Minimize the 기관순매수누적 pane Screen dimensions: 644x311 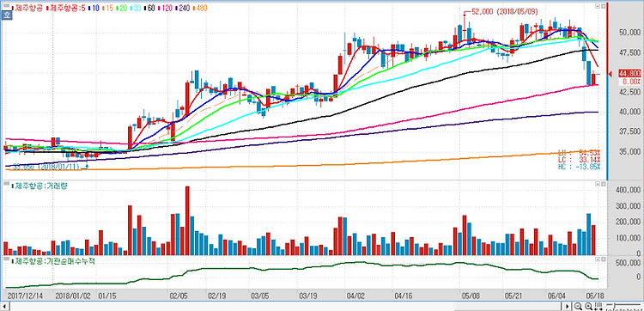pyautogui.click(x=598, y=260)
